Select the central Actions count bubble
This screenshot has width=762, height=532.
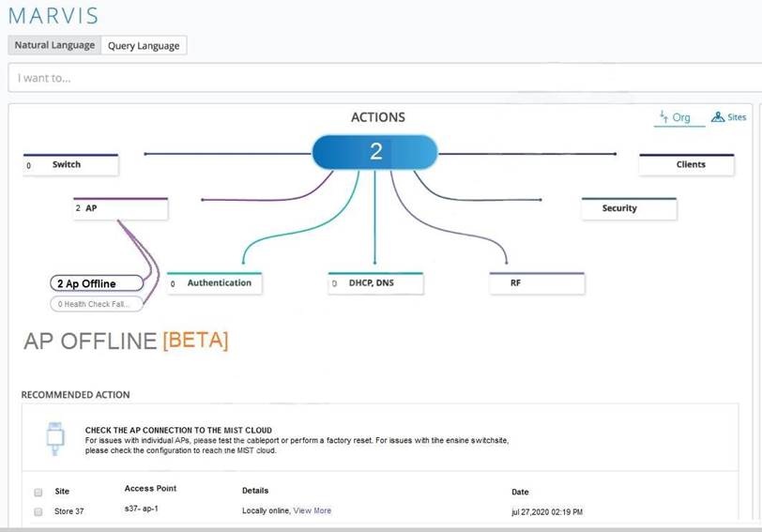375,152
